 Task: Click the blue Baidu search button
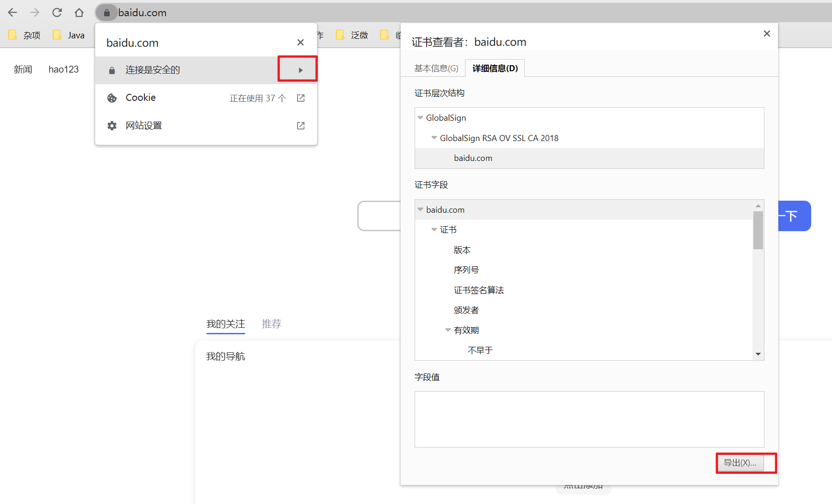[x=795, y=216]
